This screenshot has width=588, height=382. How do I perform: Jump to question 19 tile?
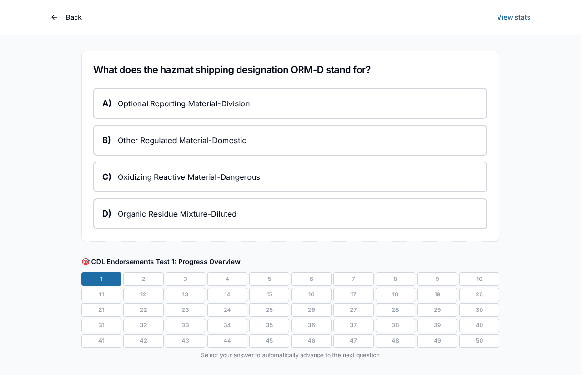tap(437, 294)
